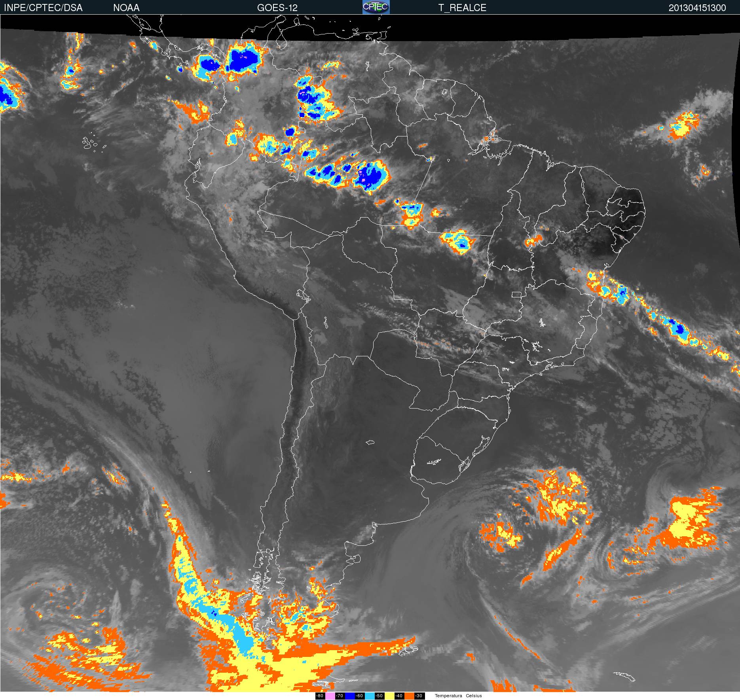Click the -30 legend value
740x700 pixels.
pos(419,696)
